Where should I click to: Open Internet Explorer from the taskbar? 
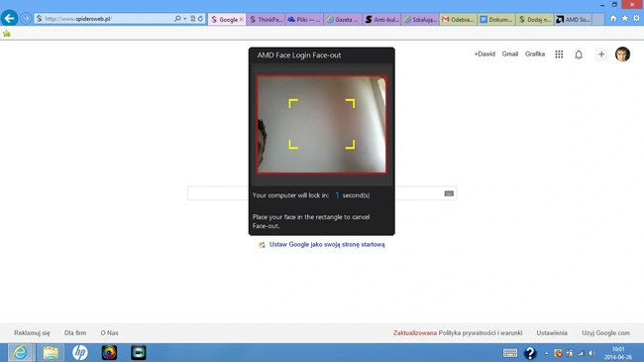click(x=20, y=352)
